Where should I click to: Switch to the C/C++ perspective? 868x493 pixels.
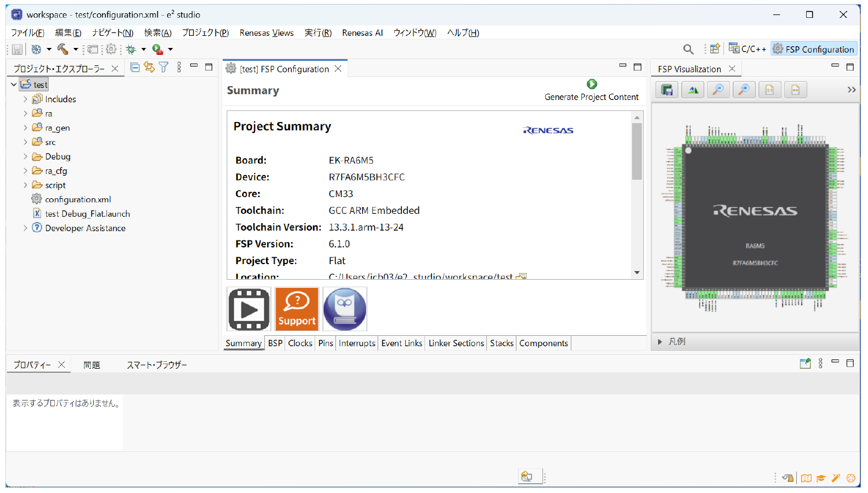tap(747, 49)
